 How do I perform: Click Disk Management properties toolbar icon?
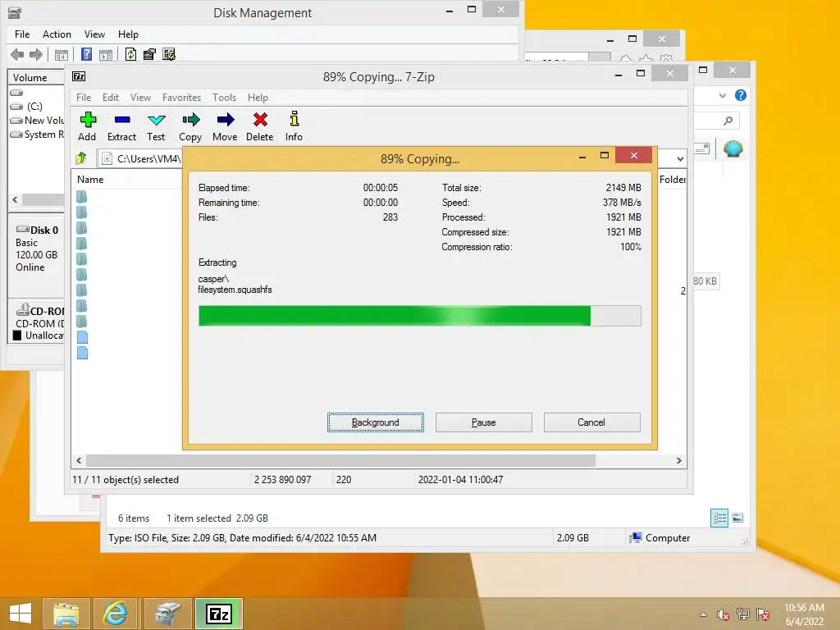149,54
